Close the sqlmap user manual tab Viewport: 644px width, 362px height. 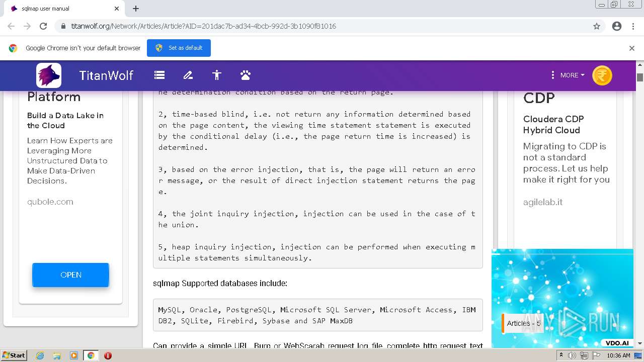pyautogui.click(x=117, y=9)
